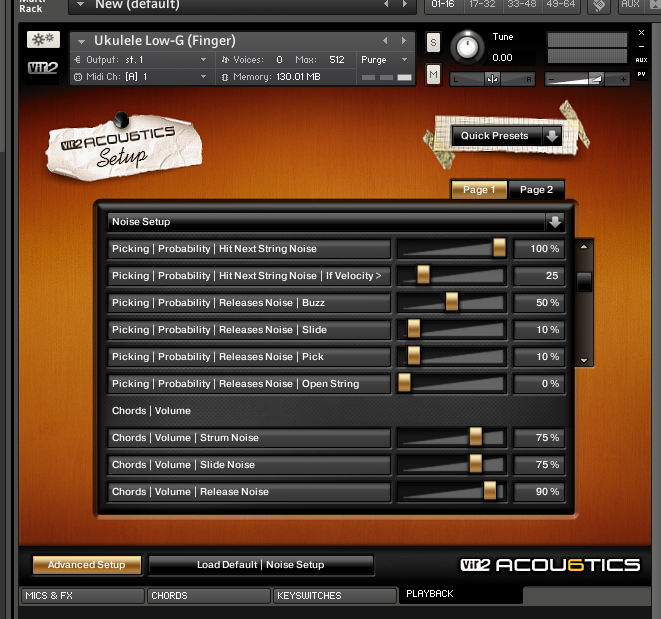Switch to Page 2 tab
661x619 pixels.
(536, 190)
